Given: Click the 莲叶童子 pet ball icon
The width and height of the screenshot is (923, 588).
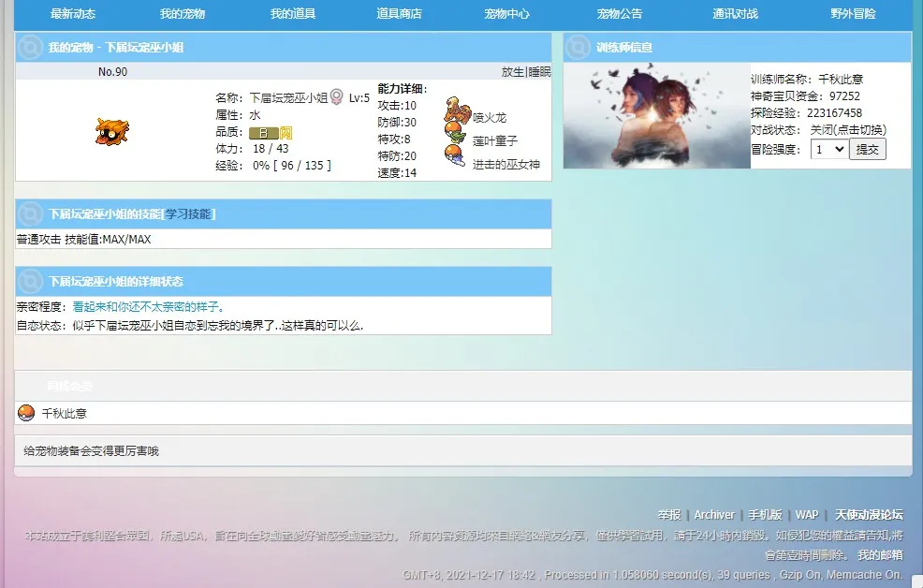Looking at the screenshot, I should (x=454, y=132).
